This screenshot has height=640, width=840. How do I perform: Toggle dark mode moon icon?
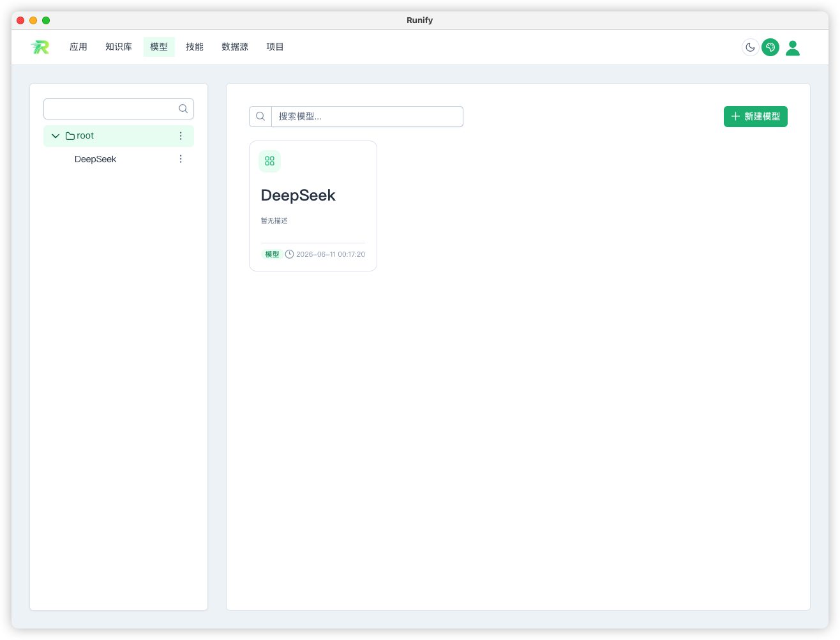click(751, 47)
